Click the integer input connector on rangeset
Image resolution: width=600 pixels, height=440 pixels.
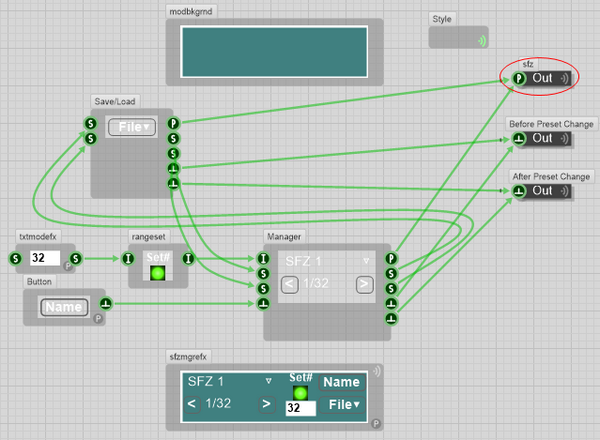click(x=129, y=259)
